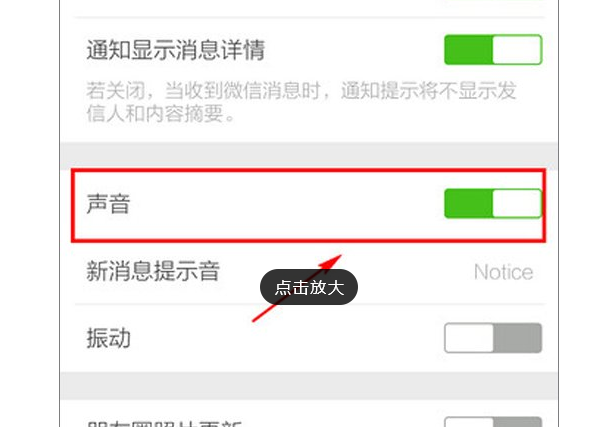Screen dimensions: 604x427
Task: Open the 新消息提示音 setting row
Action: (x=309, y=272)
